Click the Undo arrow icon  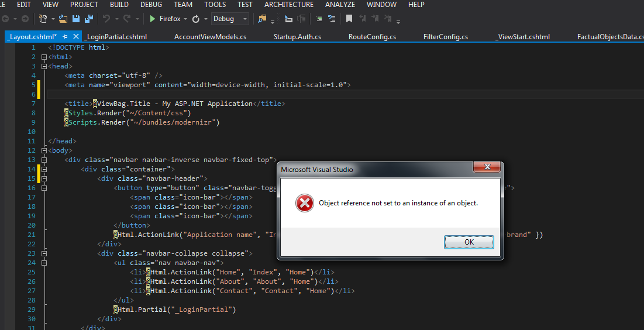[106, 19]
